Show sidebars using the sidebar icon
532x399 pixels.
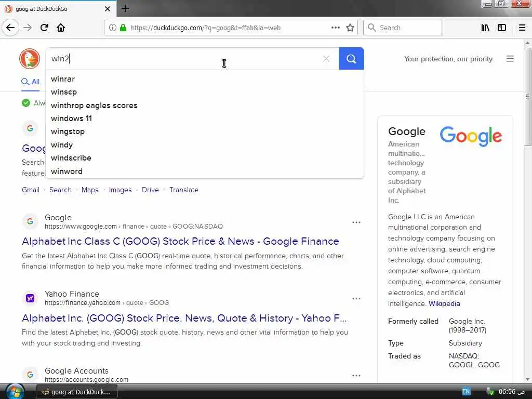[502, 28]
